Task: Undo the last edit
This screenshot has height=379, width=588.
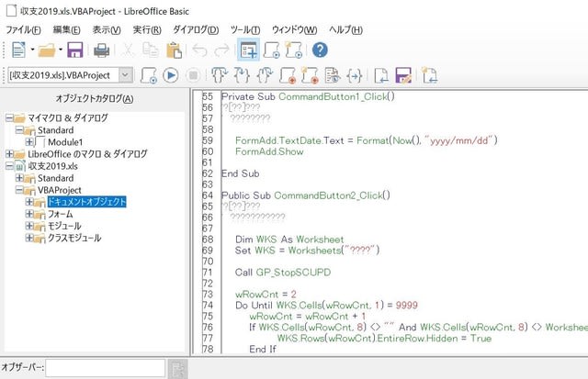Action: pyautogui.click(x=199, y=50)
